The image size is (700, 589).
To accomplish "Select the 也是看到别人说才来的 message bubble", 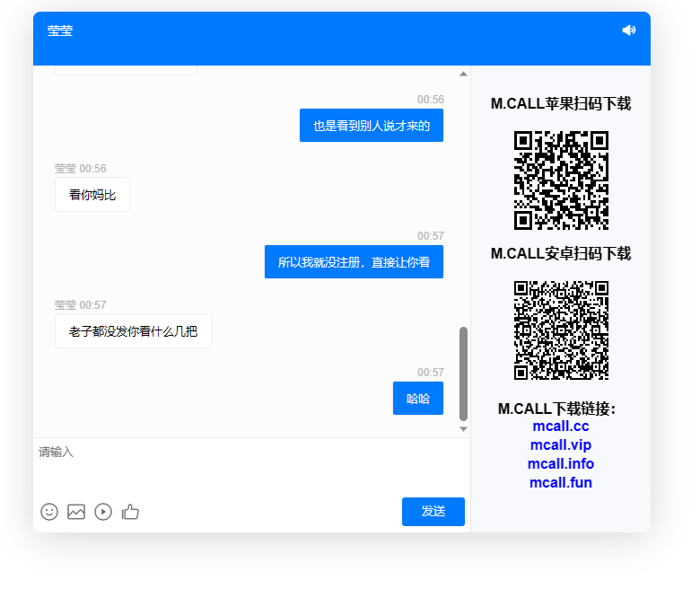I will [371, 126].
